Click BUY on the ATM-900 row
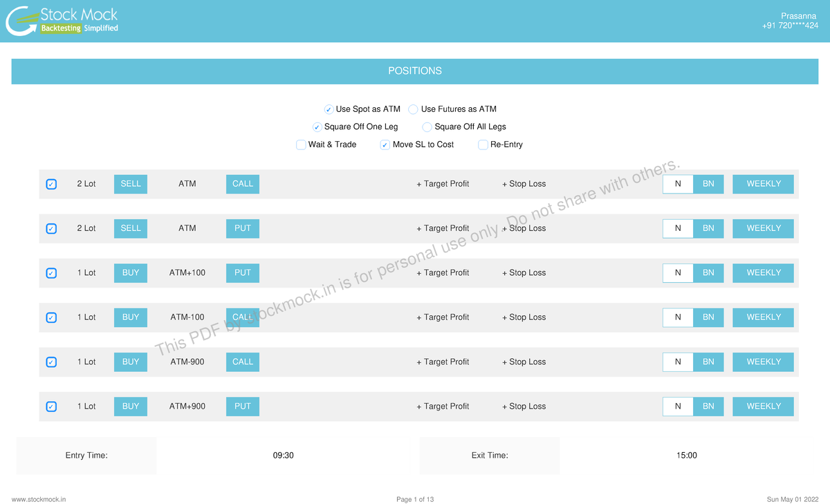Image resolution: width=830 pixels, height=504 pixels. (130, 362)
